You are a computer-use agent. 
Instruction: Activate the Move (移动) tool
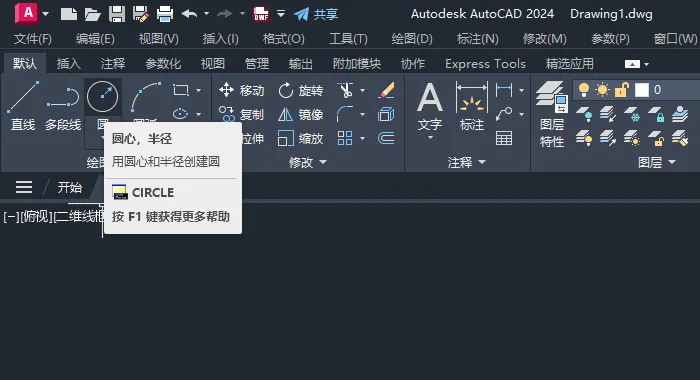[x=242, y=90]
